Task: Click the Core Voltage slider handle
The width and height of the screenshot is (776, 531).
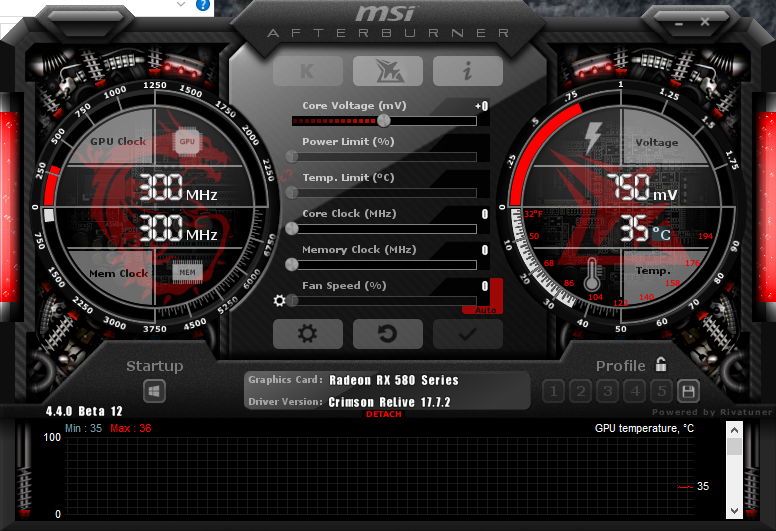Action: 384,120
